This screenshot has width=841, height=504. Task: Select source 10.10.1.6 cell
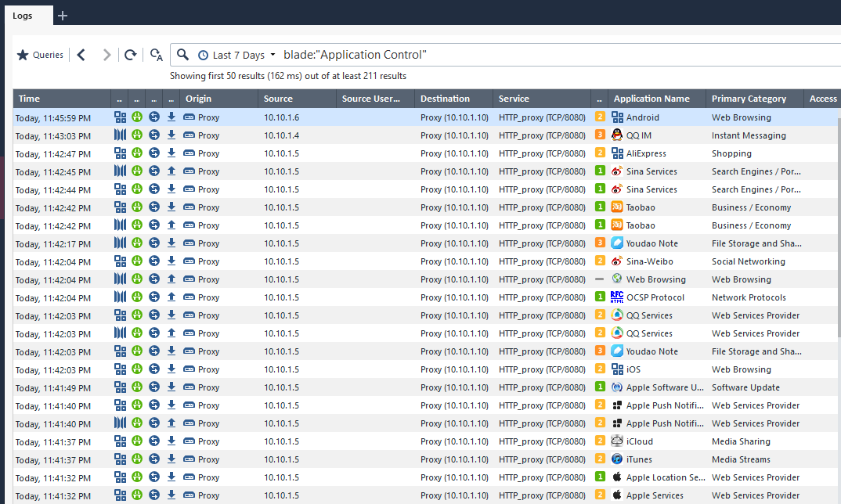click(282, 117)
